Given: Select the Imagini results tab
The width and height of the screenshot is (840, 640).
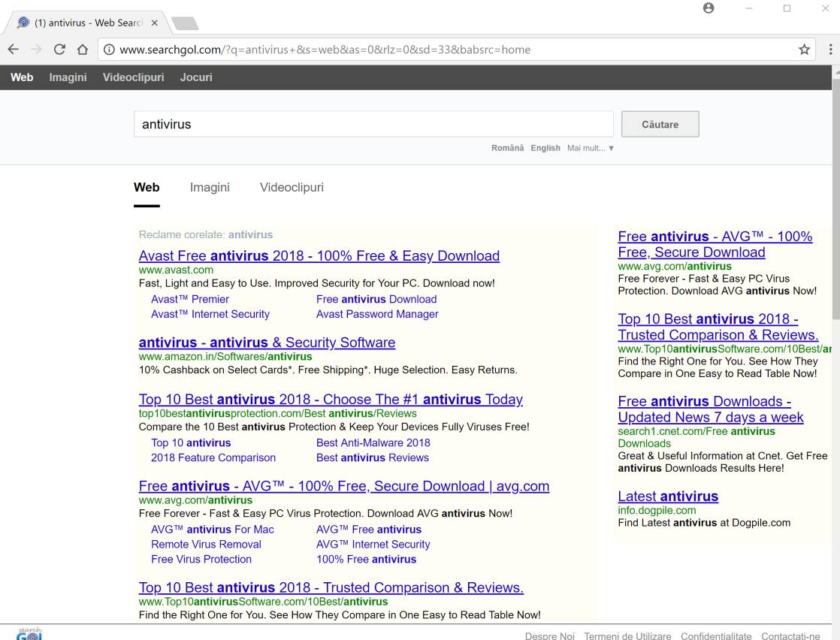Looking at the screenshot, I should (x=210, y=188).
